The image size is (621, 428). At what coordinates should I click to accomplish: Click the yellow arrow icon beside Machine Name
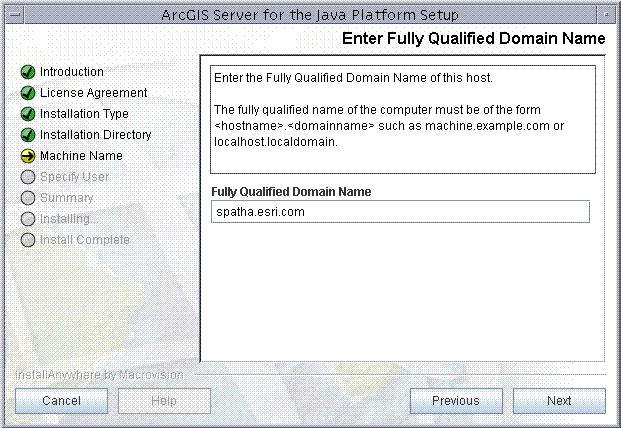coord(28,156)
